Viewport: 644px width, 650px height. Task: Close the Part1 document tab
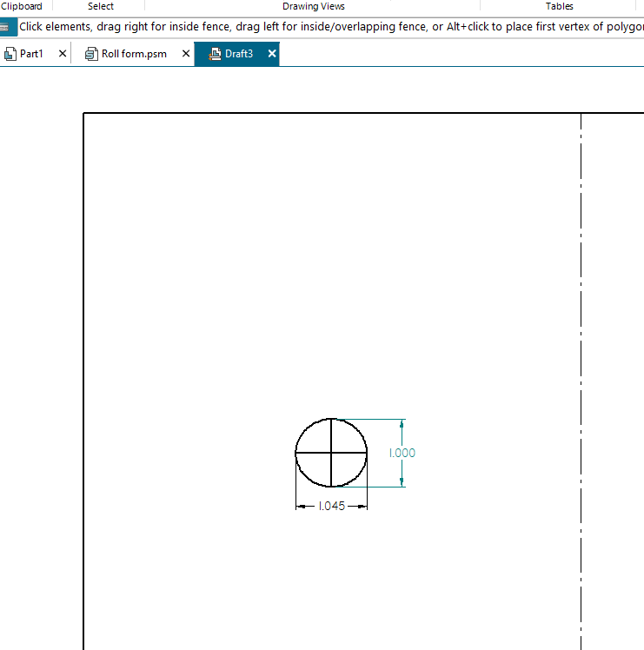tap(62, 54)
